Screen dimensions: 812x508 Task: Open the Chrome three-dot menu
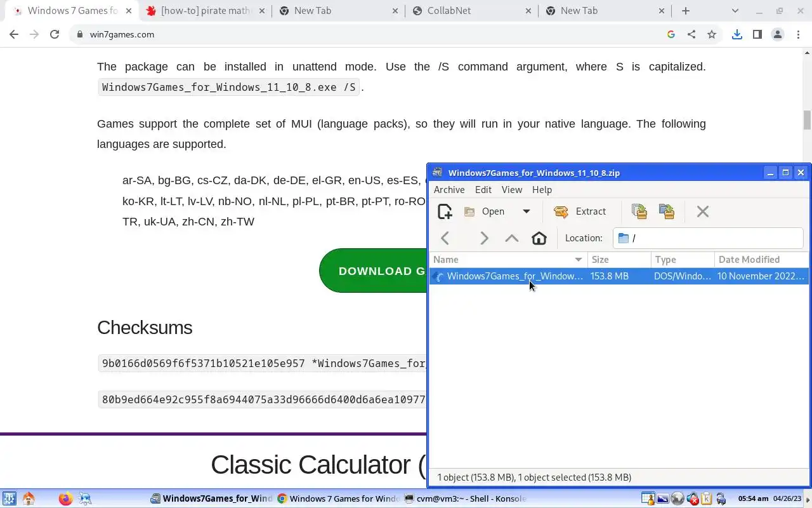(798, 34)
